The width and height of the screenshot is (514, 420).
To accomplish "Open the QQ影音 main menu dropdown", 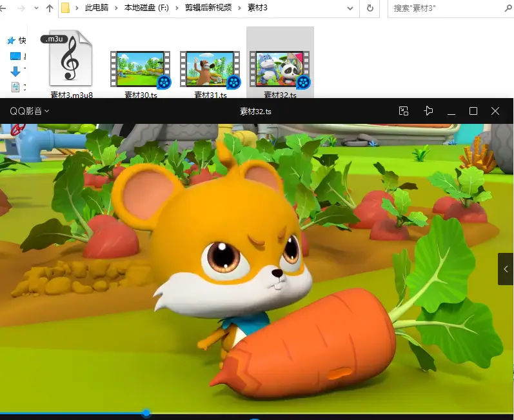I will 29,111.
